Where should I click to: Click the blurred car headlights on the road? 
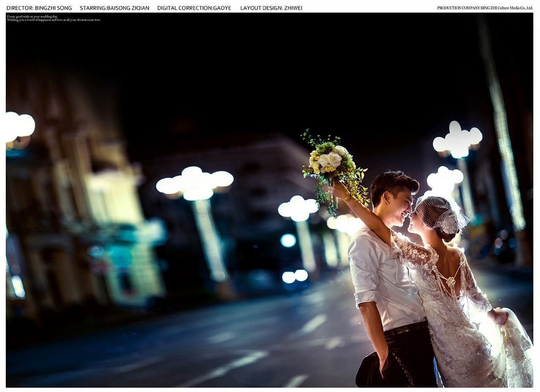click(295, 276)
